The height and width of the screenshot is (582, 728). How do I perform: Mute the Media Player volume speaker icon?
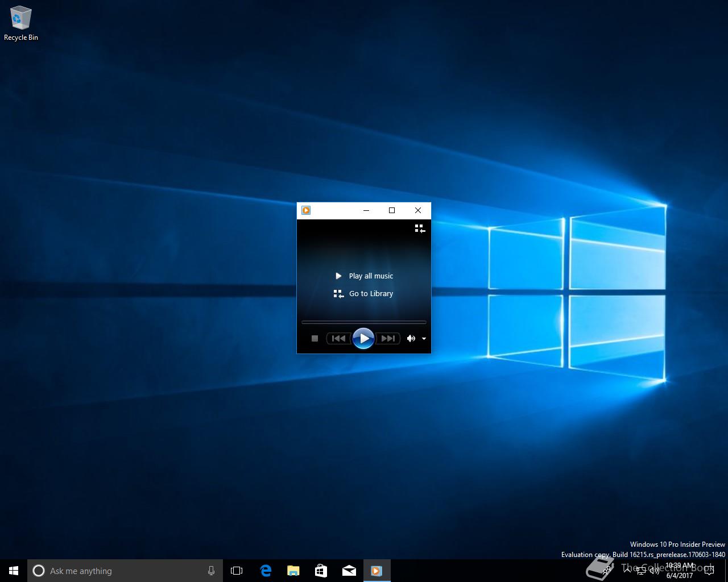click(411, 338)
